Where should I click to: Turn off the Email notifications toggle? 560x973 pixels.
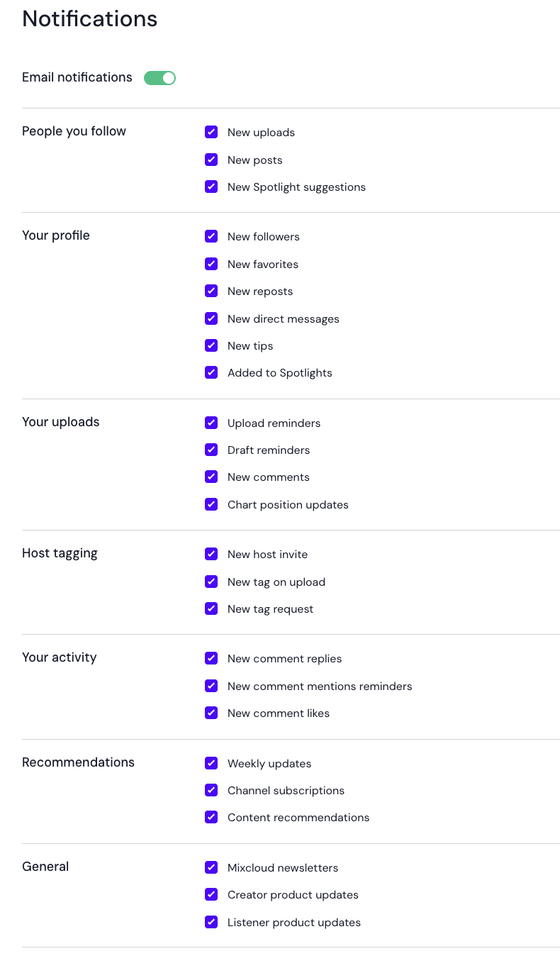point(159,78)
